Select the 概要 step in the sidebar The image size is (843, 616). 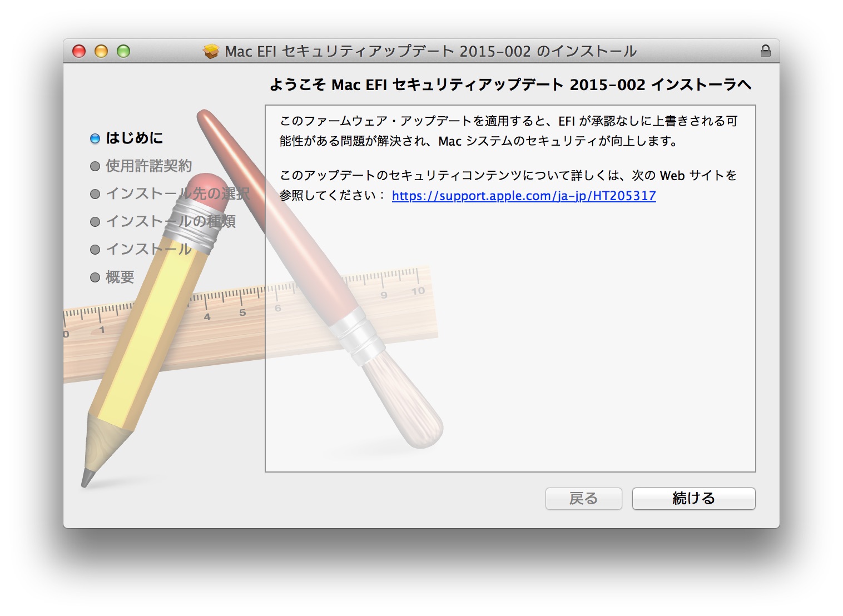point(120,277)
